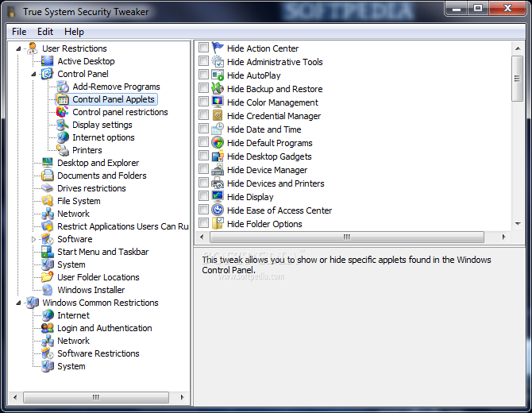Click the tree panel scroll right arrow

tap(182, 397)
